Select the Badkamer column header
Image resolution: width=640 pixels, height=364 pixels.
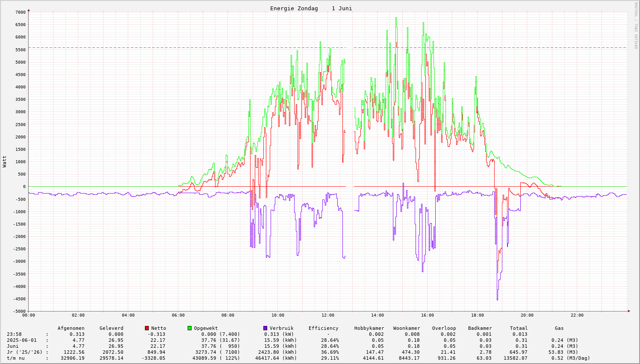tap(480, 328)
